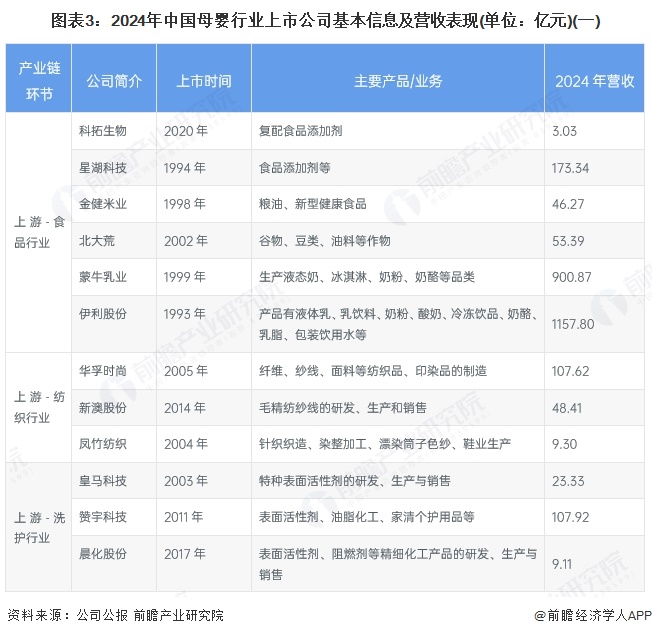Click listing year 2020年 for 科拓生物
Image resolution: width=652 pixels, height=636 pixels.
(x=186, y=131)
